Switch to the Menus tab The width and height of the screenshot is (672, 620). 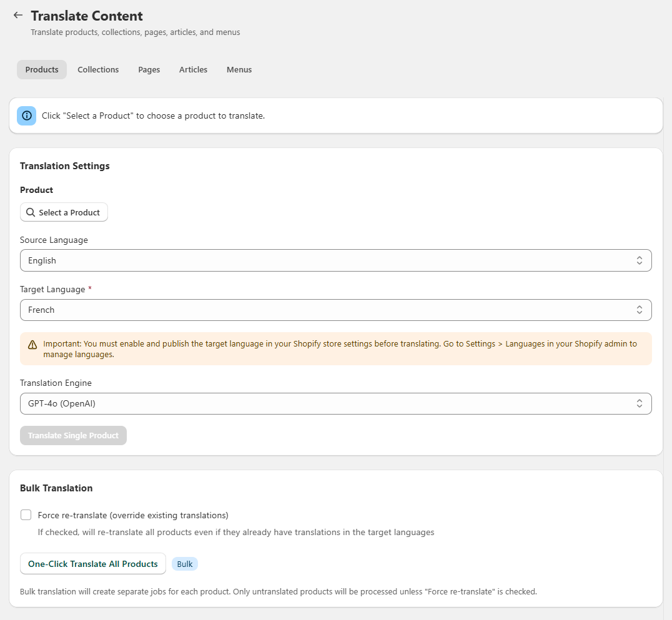coord(239,70)
